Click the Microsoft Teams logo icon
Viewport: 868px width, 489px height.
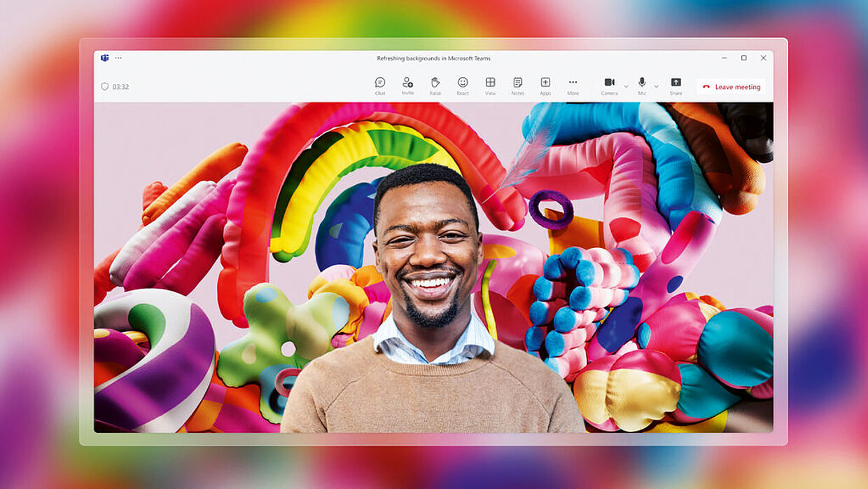[x=104, y=58]
